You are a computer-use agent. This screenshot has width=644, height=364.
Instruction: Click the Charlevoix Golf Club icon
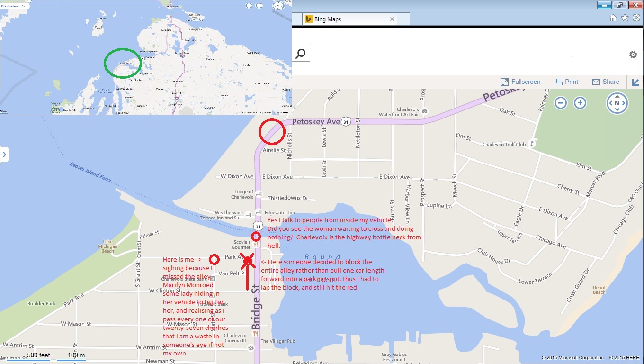point(532,143)
